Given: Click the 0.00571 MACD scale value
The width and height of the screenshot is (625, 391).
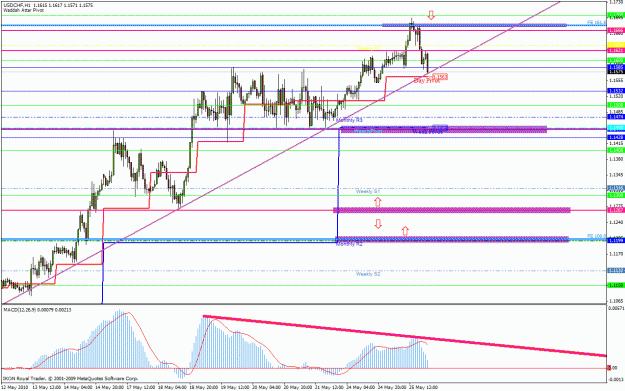Looking at the screenshot, I should (x=616, y=308).
